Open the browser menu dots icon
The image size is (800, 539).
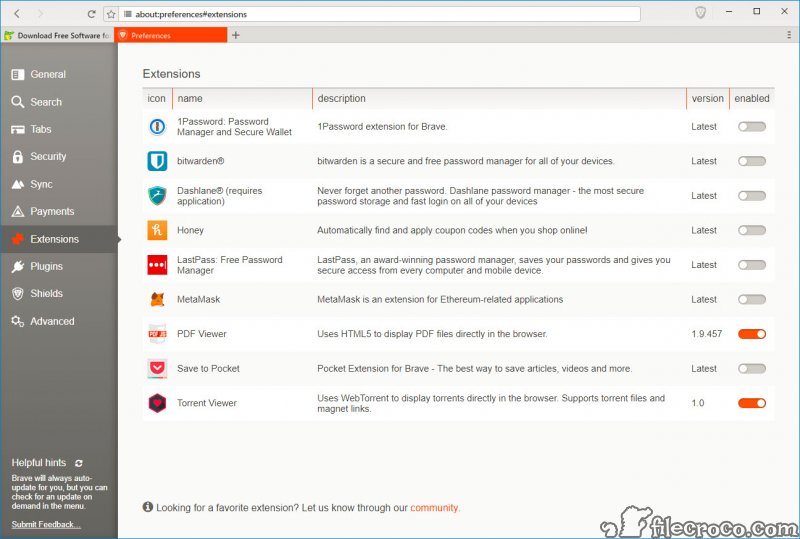[x=789, y=35]
